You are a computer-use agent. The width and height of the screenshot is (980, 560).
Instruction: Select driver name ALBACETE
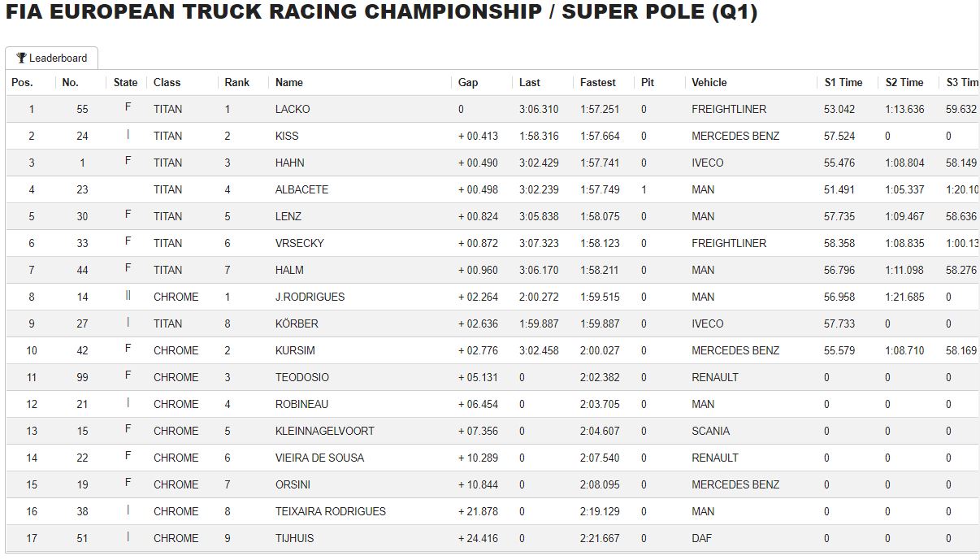tap(301, 189)
